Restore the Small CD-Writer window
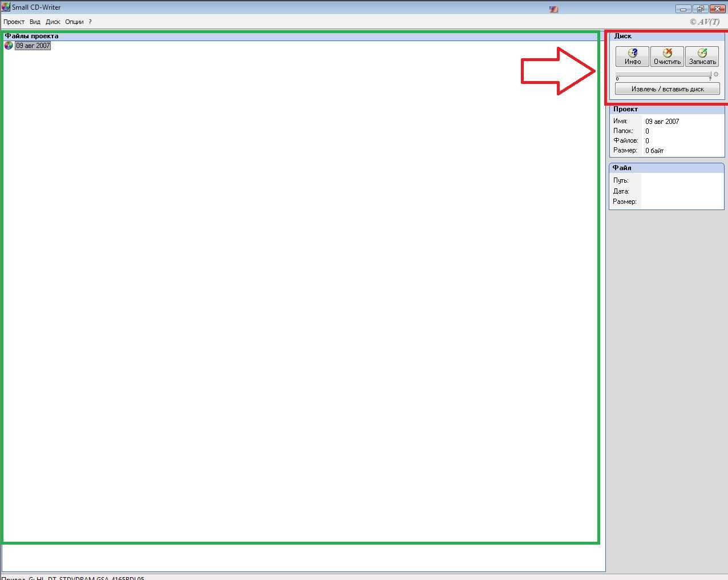This screenshot has height=580, width=728. 700,9
